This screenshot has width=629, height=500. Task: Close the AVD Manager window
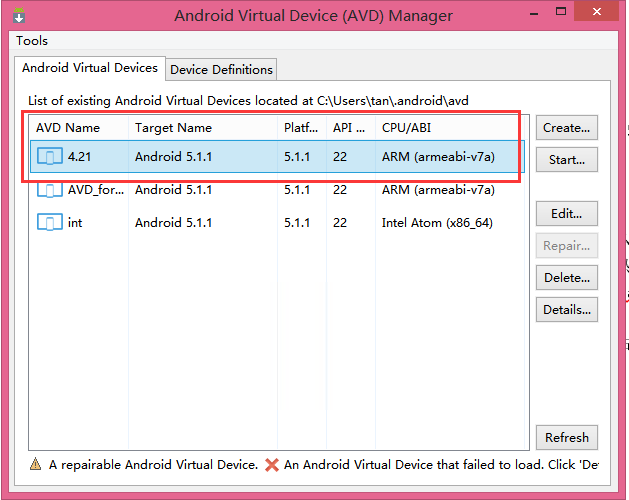(597, 11)
